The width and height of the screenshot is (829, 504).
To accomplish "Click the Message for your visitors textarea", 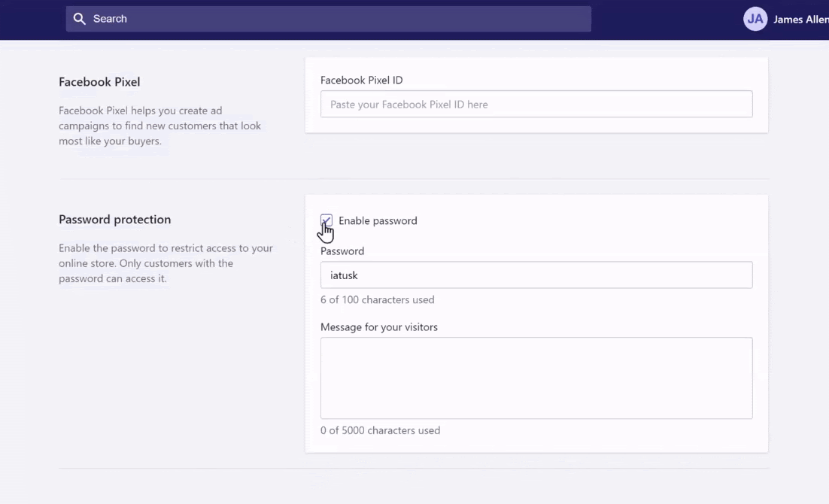I will point(536,378).
